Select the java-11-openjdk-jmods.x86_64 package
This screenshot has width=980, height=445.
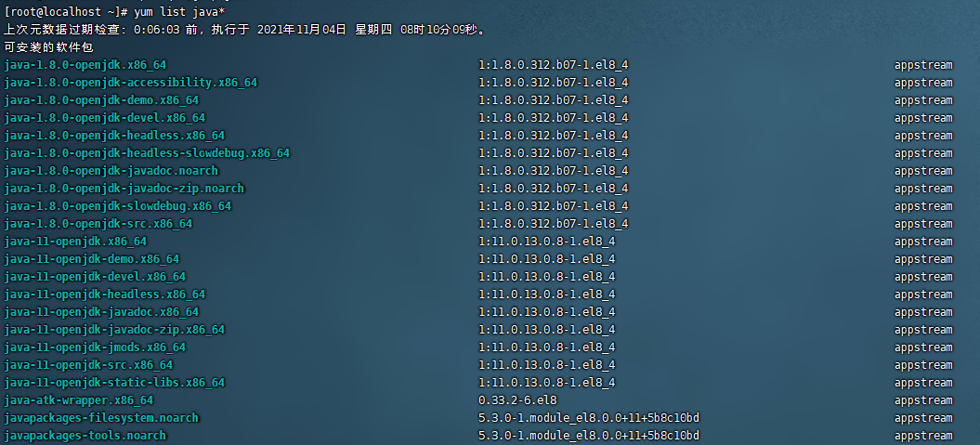(x=95, y=347)
